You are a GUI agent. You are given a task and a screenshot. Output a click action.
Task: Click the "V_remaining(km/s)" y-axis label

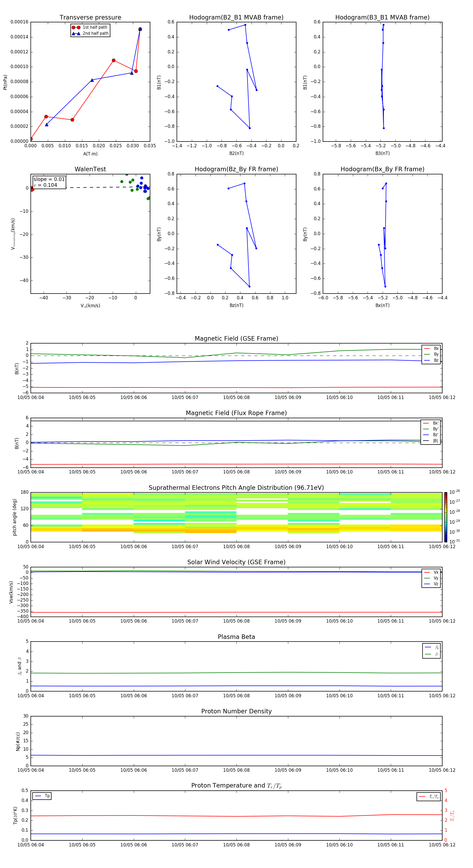pos(13,234)
